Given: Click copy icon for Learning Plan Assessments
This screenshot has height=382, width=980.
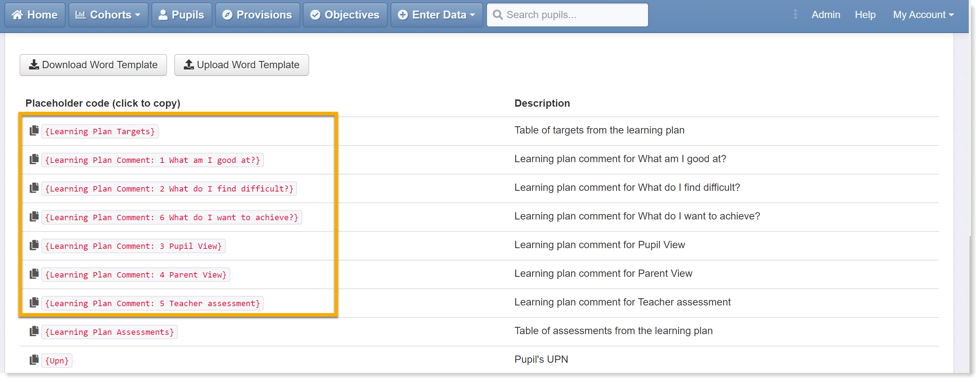Looking at the screenshot, I should tap(34, 331).
